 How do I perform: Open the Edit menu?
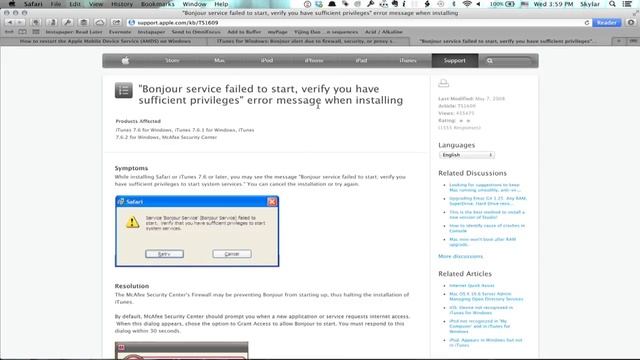[x=75, y=4]
